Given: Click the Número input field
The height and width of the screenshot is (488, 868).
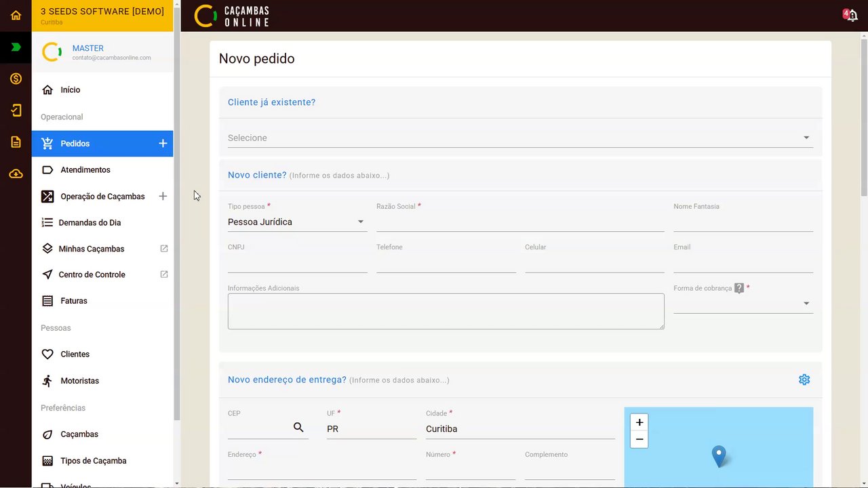Looking at the screenshot, I should pos(471,470).
